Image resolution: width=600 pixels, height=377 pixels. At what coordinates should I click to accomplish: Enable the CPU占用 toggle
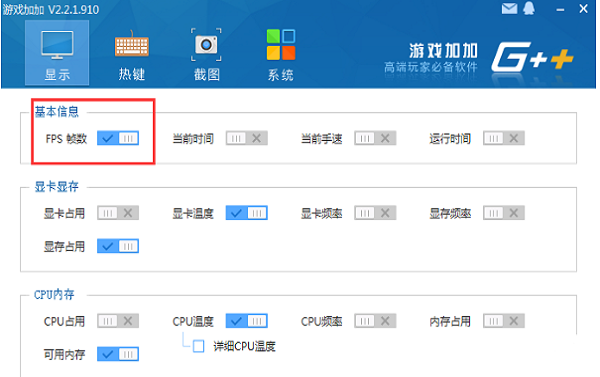[118, 321]
